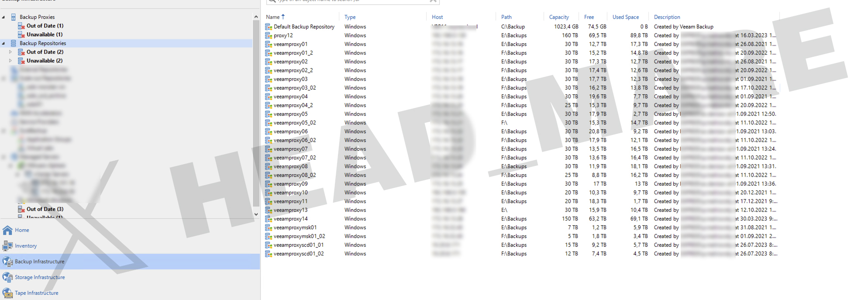Sort the list by Name column
This screenshot has width=868, height=300.
[x=273, y=17]
